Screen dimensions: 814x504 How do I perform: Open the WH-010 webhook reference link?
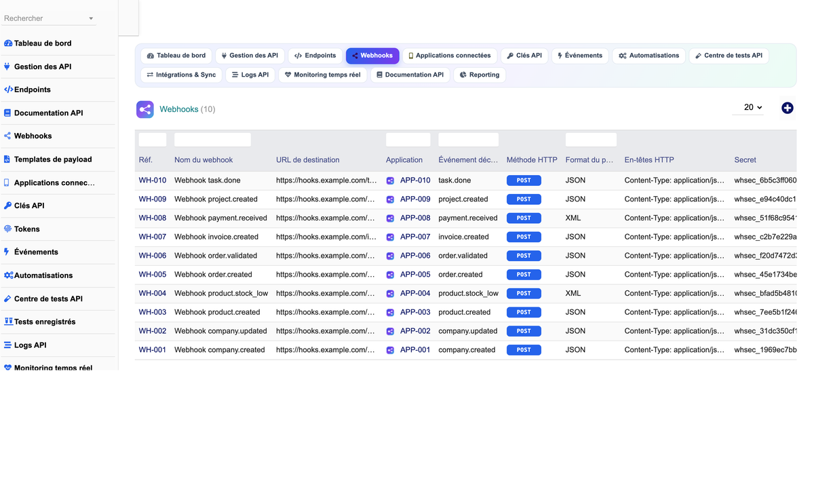[153, 180]
